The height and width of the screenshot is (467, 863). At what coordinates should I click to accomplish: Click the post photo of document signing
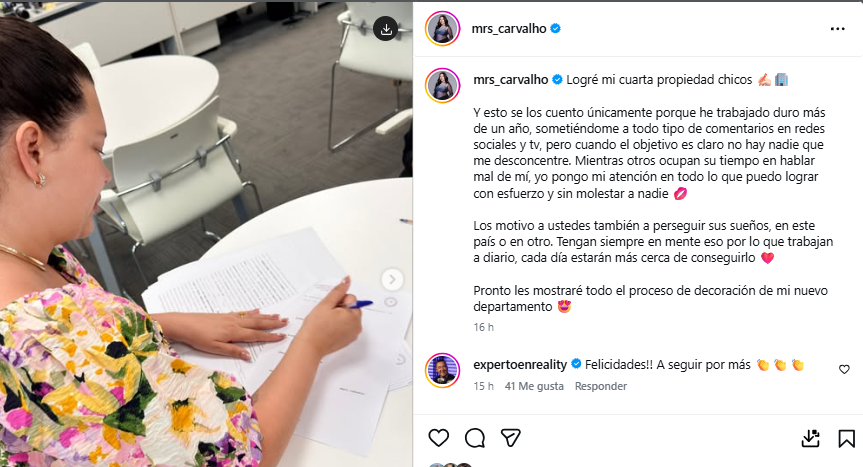pos(206,235)
